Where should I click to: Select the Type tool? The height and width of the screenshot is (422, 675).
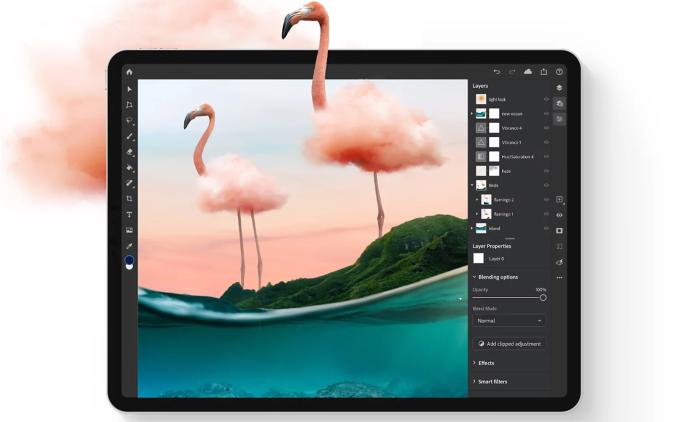click(x=129, y=214)
